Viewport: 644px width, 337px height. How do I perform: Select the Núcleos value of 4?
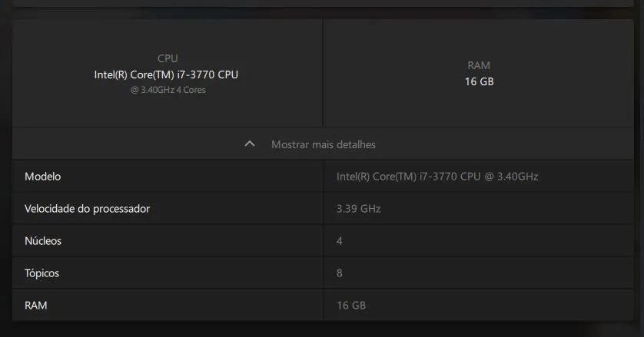(340, 241)
